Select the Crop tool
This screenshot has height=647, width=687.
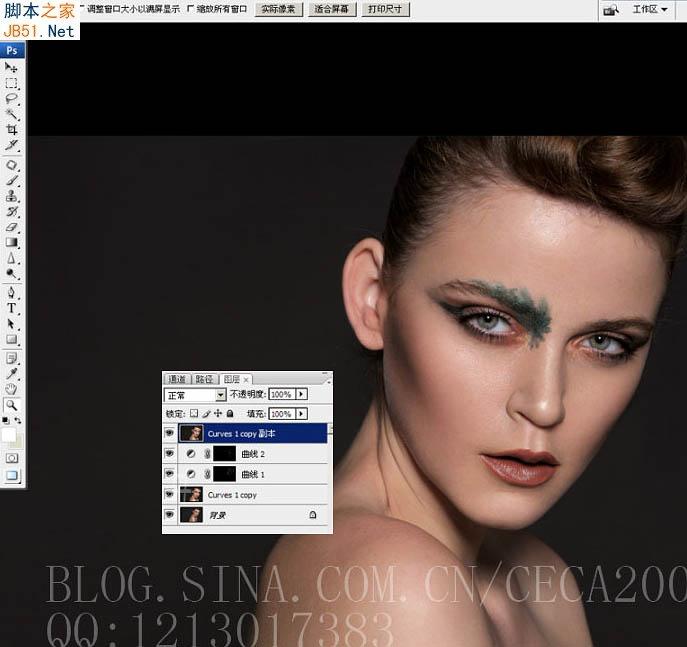point(11,129)
